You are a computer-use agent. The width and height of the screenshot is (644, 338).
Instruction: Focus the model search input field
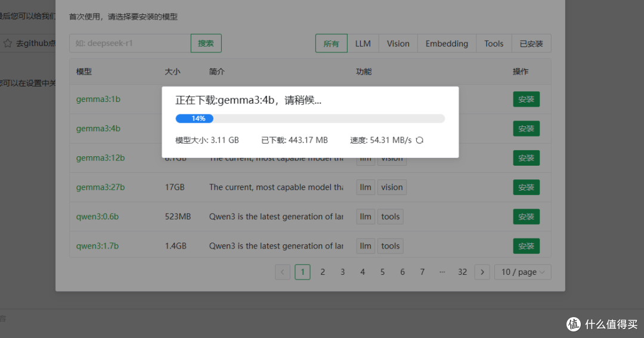(130, 43)
